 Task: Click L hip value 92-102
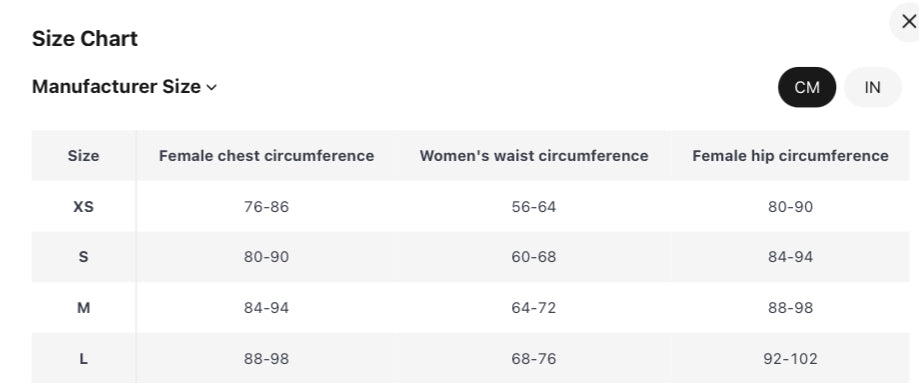tap(790, 358)
